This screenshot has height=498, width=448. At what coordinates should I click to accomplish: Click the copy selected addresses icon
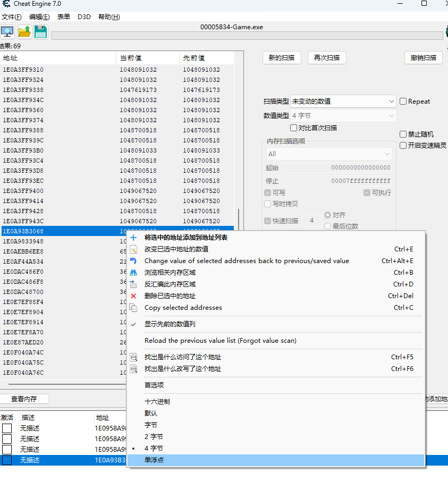(x=134, y=308)
